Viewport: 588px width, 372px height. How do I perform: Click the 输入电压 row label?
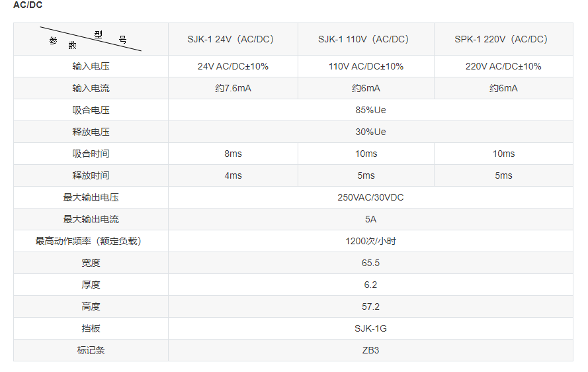(x=91, y=66)
